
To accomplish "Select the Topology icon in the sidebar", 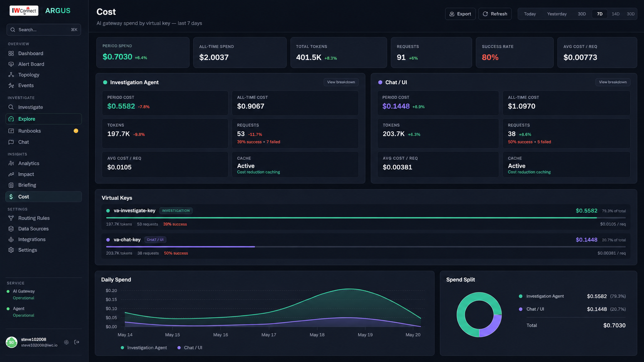I will (x=11, y=75).
